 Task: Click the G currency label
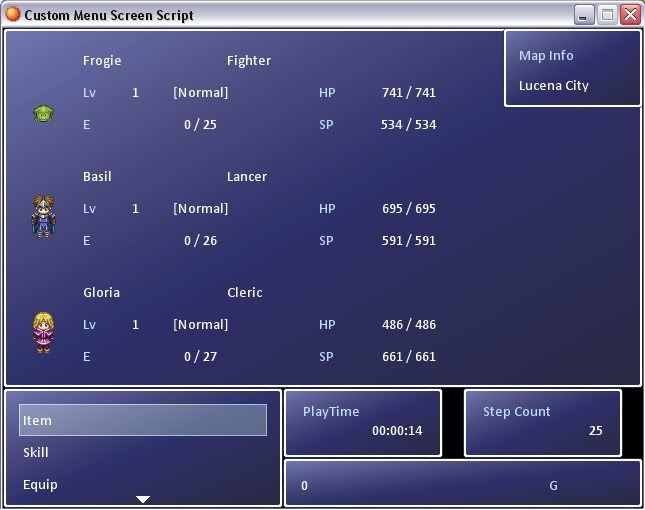pos(554,486)
